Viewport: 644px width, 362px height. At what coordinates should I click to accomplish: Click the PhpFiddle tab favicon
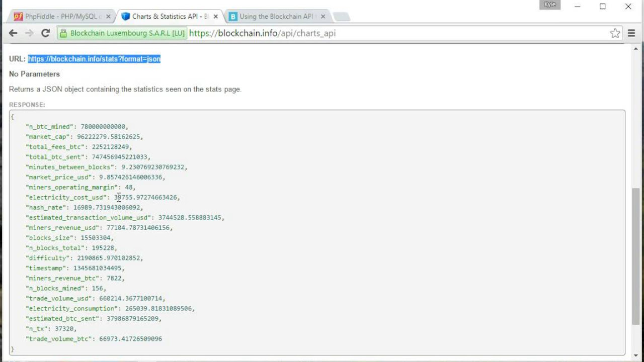(18, 17)
